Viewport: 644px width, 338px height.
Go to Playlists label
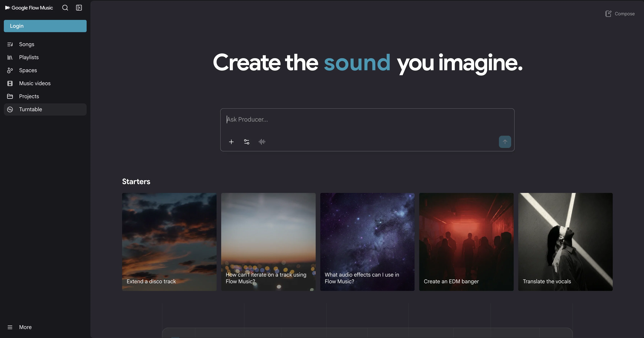(29, 57)
